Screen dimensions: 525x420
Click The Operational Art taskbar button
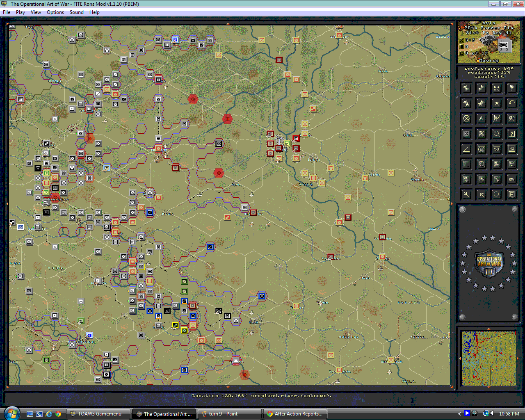pyautogui.click(x=164, y=414)
